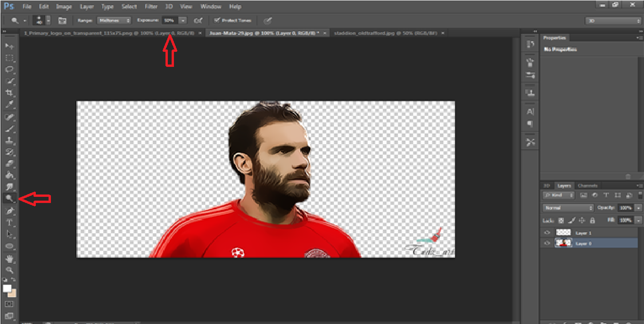Select the Eraser tool
The height and width of the screenshot is (324, 644).
point(9,164)
